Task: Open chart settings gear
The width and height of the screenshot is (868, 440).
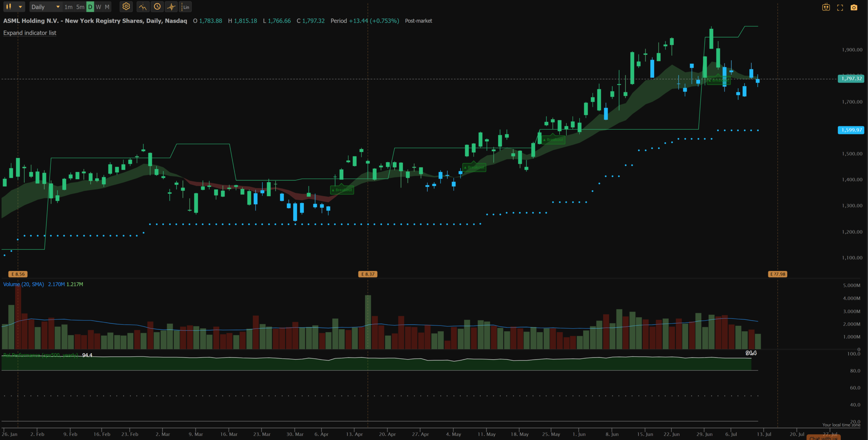Action: [x=126, y=6]
